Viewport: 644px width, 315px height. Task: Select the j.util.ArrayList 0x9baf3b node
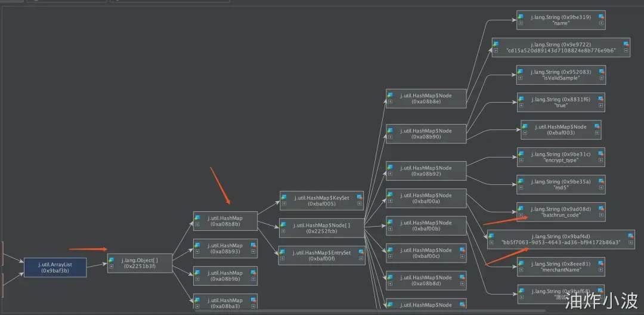click(x=55, y=267)
